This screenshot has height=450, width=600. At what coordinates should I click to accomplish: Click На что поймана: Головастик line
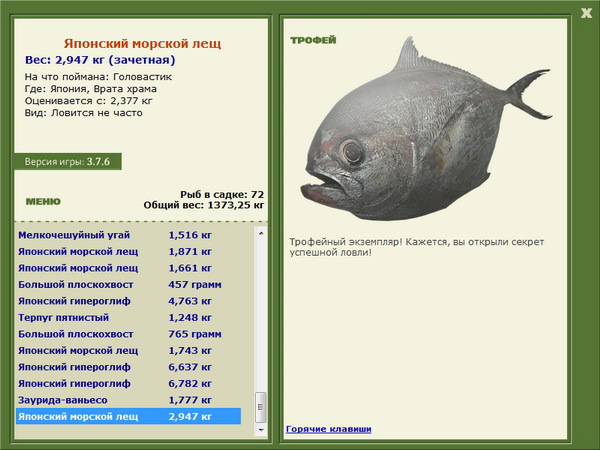tap(98, 77)
